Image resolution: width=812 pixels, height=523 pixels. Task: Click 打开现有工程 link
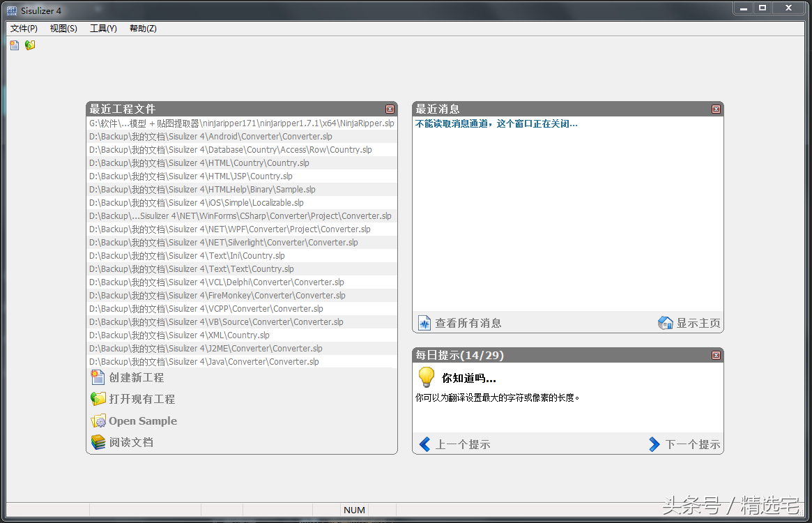coord(142,399)
